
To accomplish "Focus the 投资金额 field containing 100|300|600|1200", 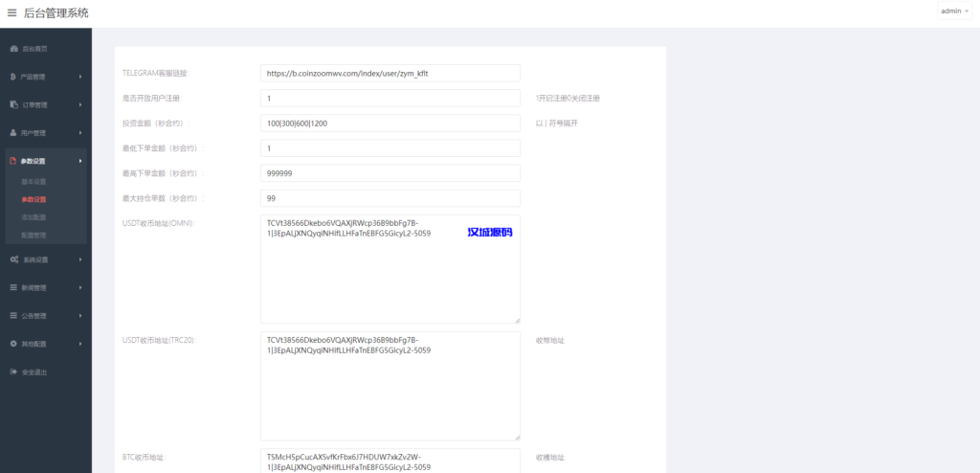I will click(390, 124).
